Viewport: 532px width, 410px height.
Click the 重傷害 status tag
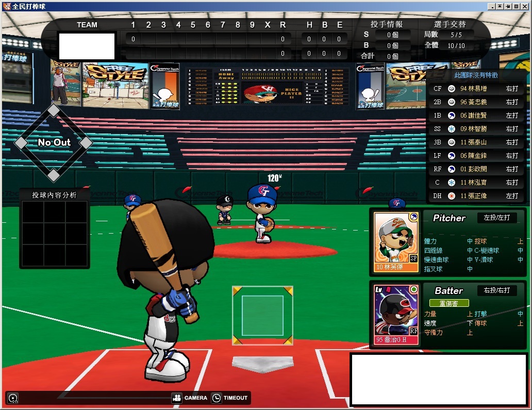click(449, 303)
